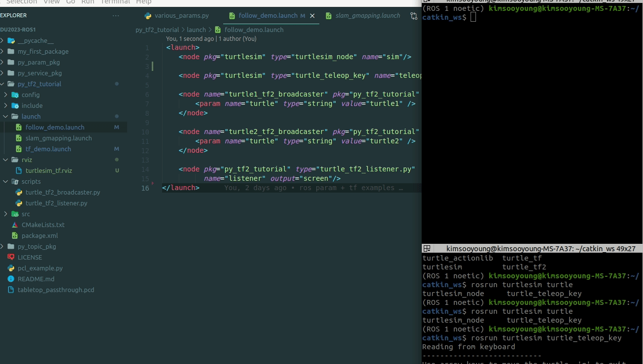Click py_tf2_tutorial in the breadcrumb
The image size is (643, 364).
click(157, 30)
